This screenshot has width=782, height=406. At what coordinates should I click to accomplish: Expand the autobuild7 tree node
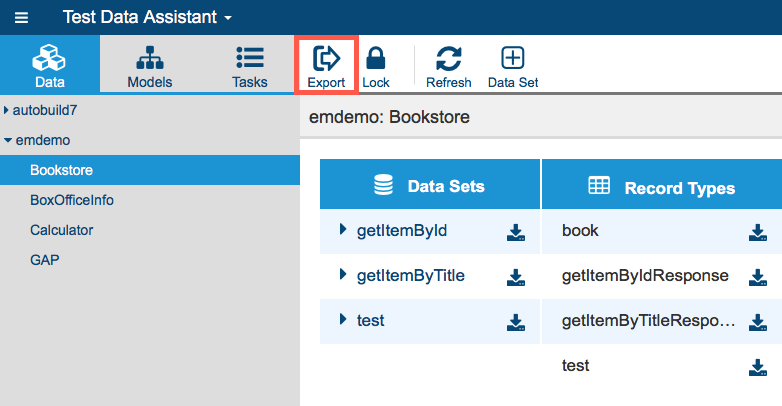(x=6, y=110)
